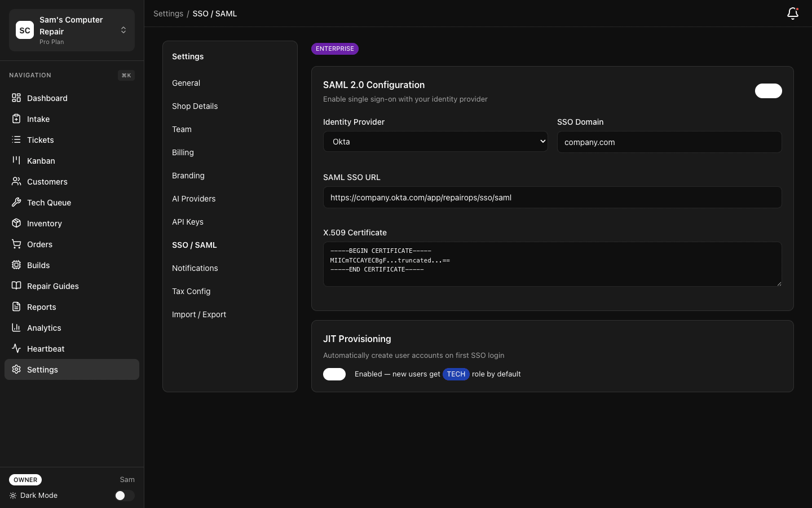
Task: Click the SSO Domain input field
Action: pyautogui.click(x=669, y=142)
